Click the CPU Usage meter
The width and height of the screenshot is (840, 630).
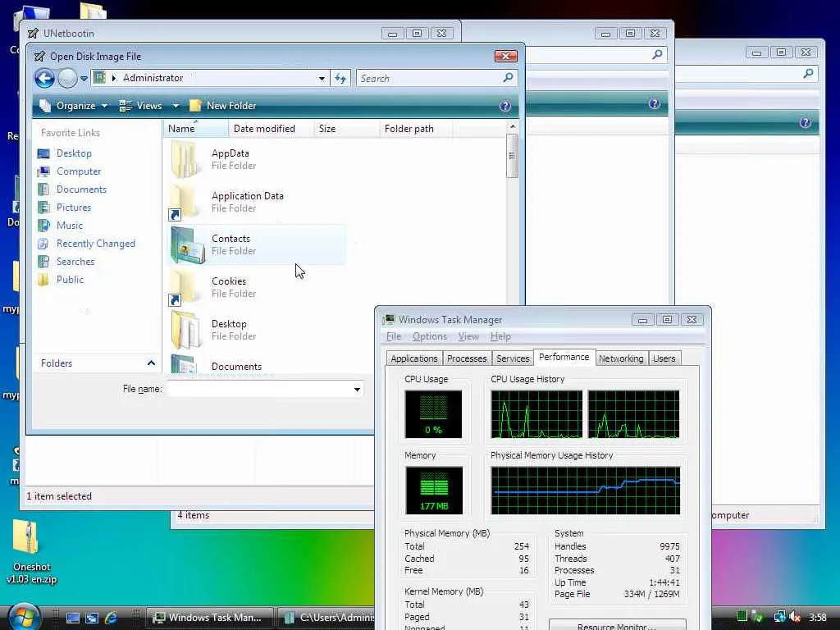(433, 414)
